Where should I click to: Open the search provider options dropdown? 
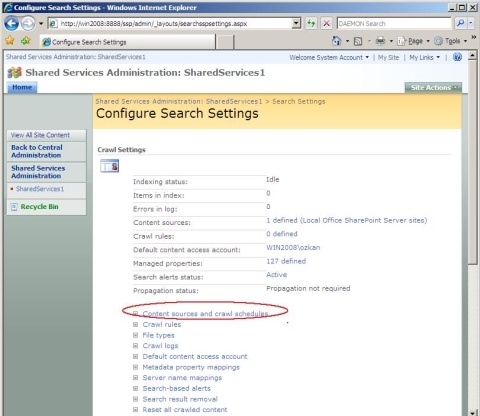pos(470,23)
